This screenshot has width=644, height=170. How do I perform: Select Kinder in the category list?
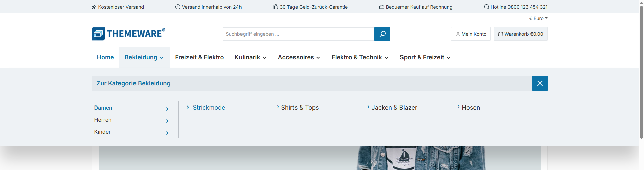click(102, 132)
